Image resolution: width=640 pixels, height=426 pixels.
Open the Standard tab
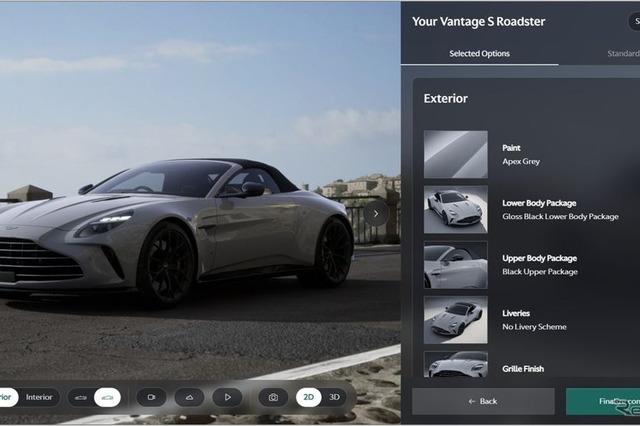pos(623,53)
